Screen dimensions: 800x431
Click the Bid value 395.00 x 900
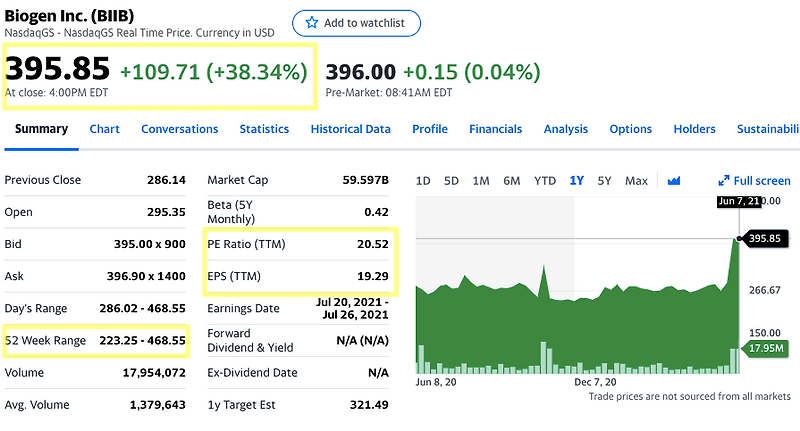click(x=149, y=244)
